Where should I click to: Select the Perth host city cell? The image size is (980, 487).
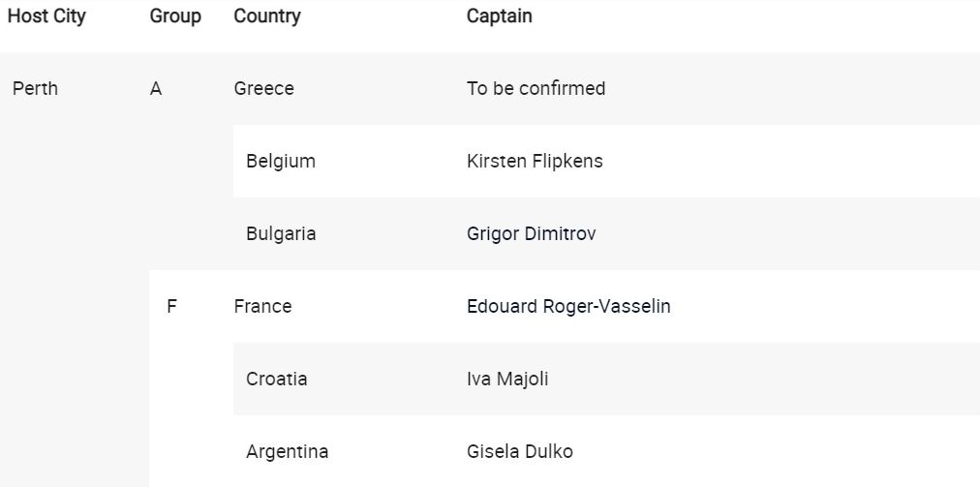[35, 88]
